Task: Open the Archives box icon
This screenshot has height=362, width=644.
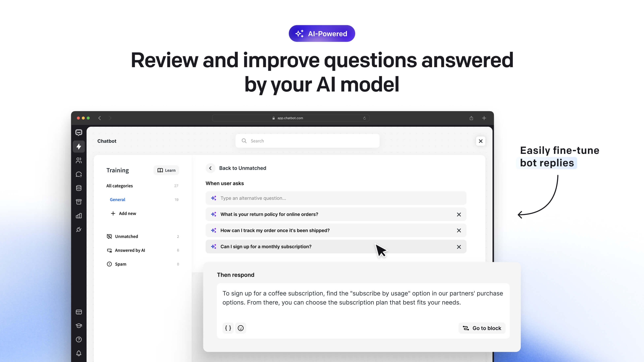Action: point(79,202)
